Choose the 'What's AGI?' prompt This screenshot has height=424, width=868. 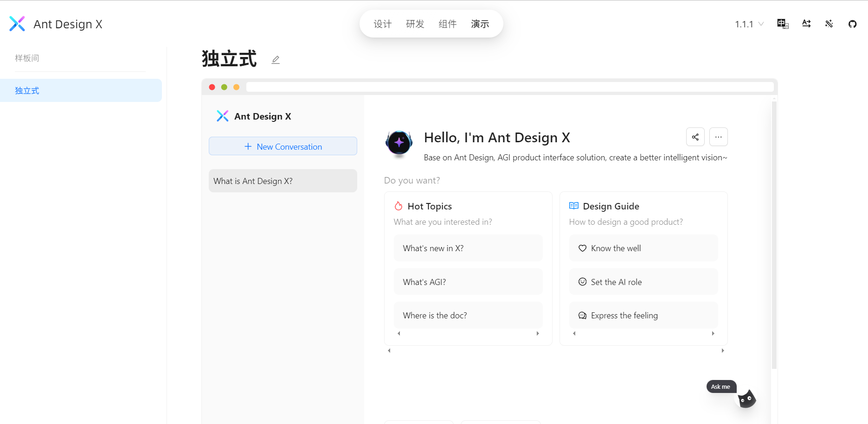[468, 282]
